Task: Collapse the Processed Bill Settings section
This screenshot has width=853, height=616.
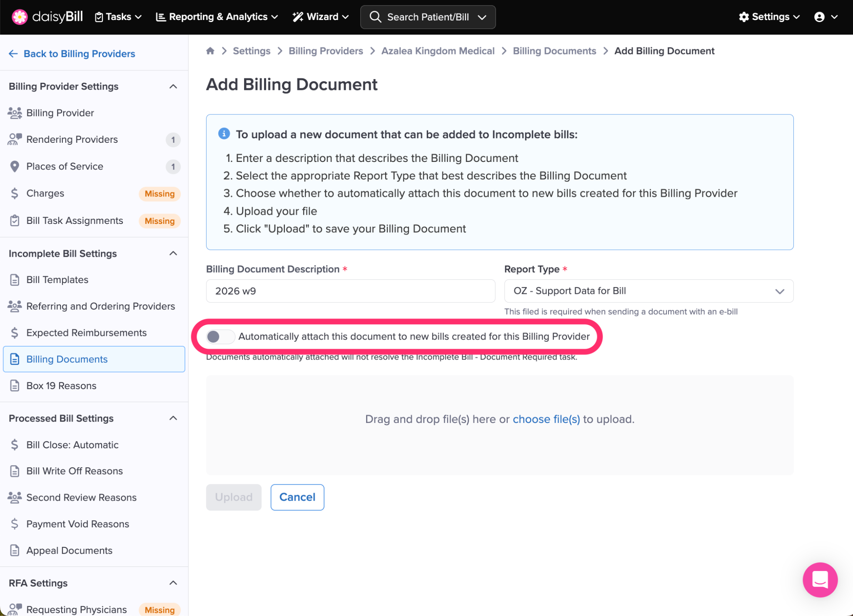Action: click(x=173, y=418)
